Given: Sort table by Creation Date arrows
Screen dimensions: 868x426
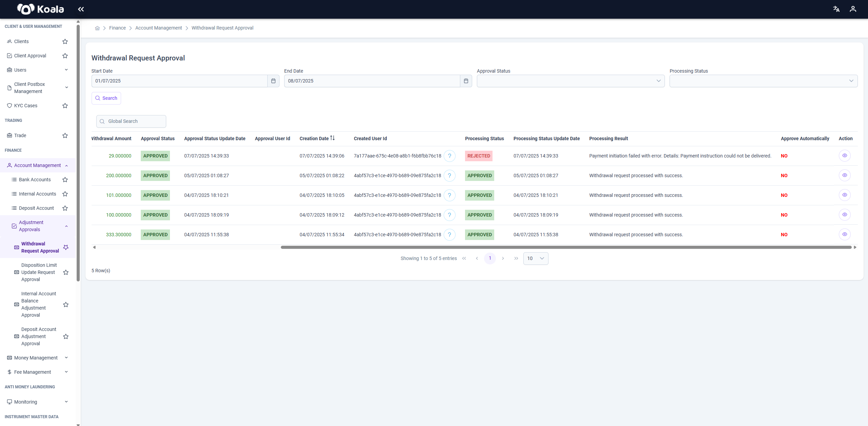Looking at the screenshot, I should pyautogui.click(x=332, y=138).
